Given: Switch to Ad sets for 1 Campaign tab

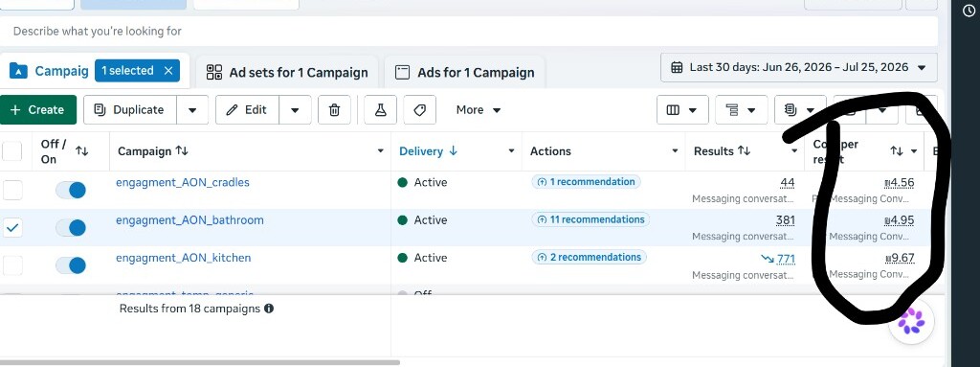Looking at the screenshot, I should 287,73.
